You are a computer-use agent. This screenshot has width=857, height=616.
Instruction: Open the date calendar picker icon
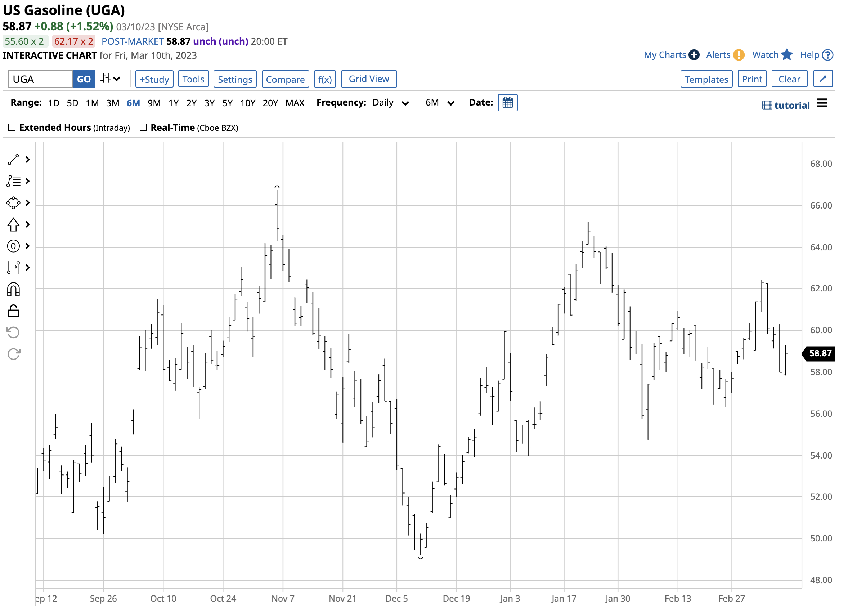507,103
